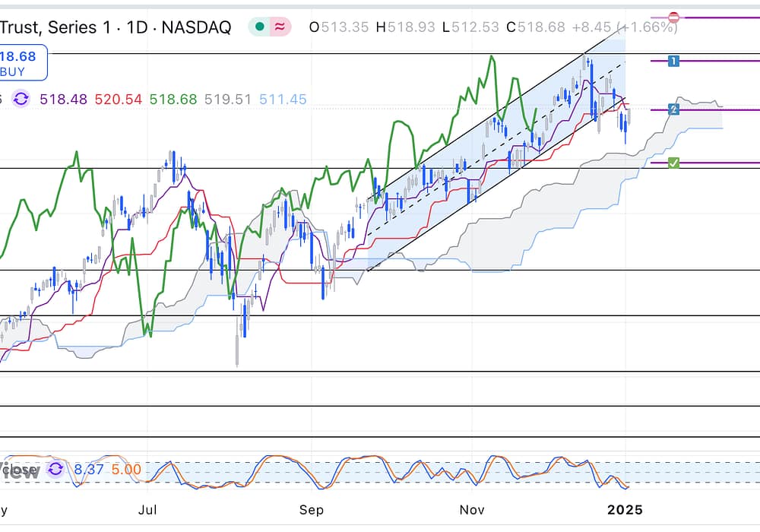Click the Jul label on time axis

point(149,510)
